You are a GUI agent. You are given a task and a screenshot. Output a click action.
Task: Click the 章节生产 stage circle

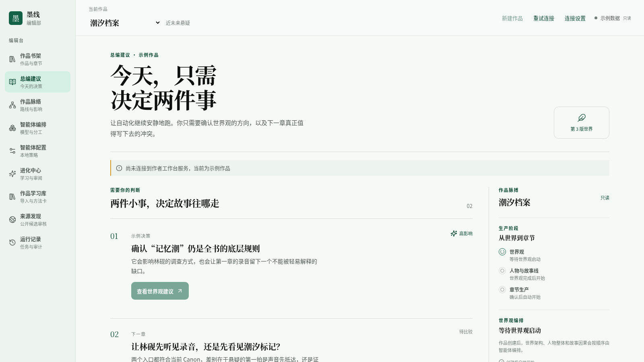point(502,290)
